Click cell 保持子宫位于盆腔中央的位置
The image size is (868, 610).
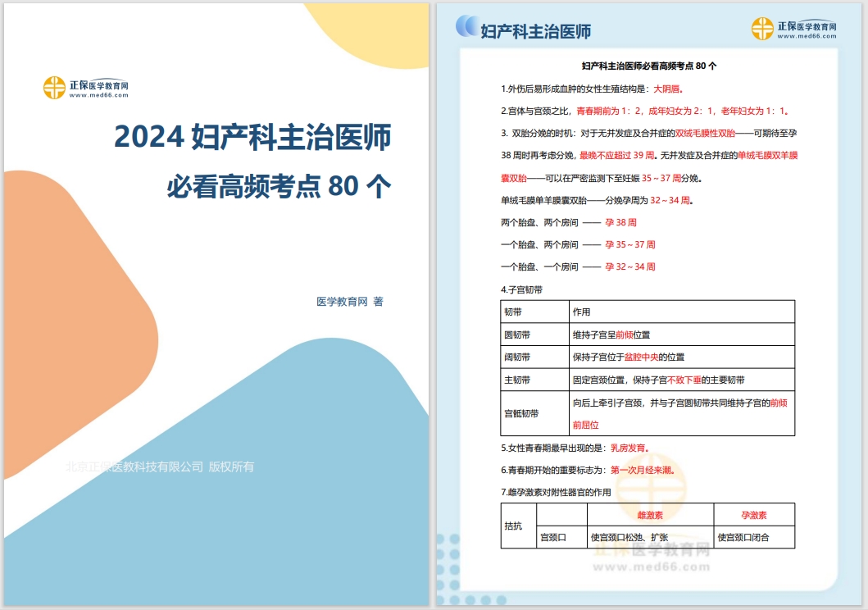coord(682,357)
